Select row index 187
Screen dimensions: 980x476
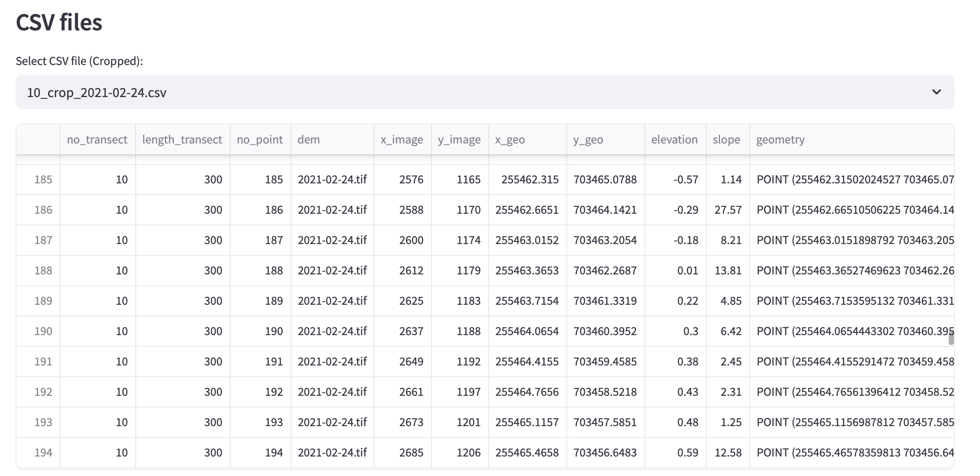pyautogui.click(x=38, y=240)
